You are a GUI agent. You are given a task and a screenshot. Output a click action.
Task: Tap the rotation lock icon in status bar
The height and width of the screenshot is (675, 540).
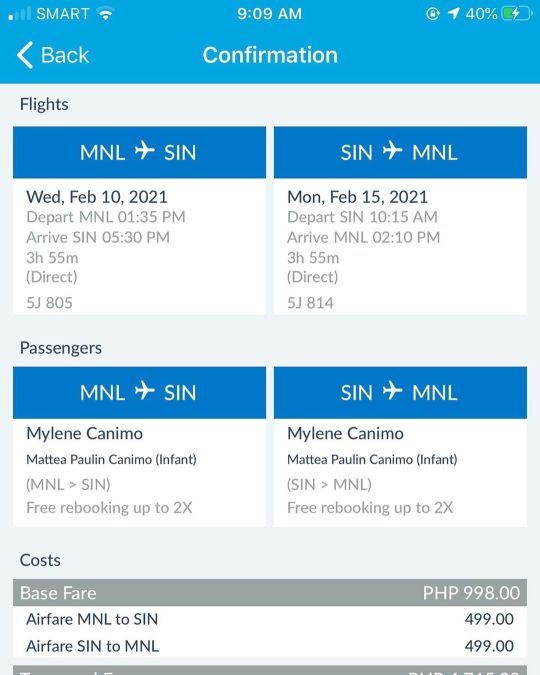pos(433,14)
